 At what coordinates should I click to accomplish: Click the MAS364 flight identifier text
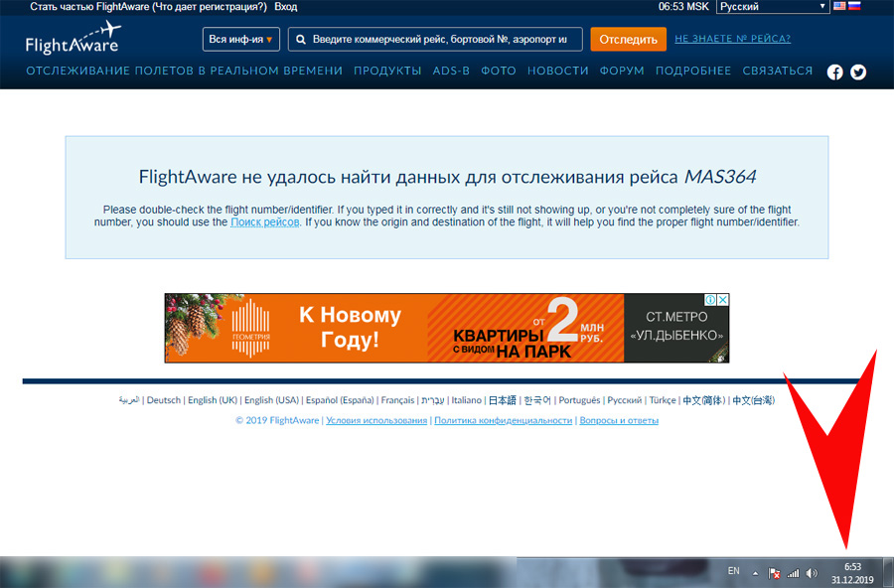click(x=720, y=177)
